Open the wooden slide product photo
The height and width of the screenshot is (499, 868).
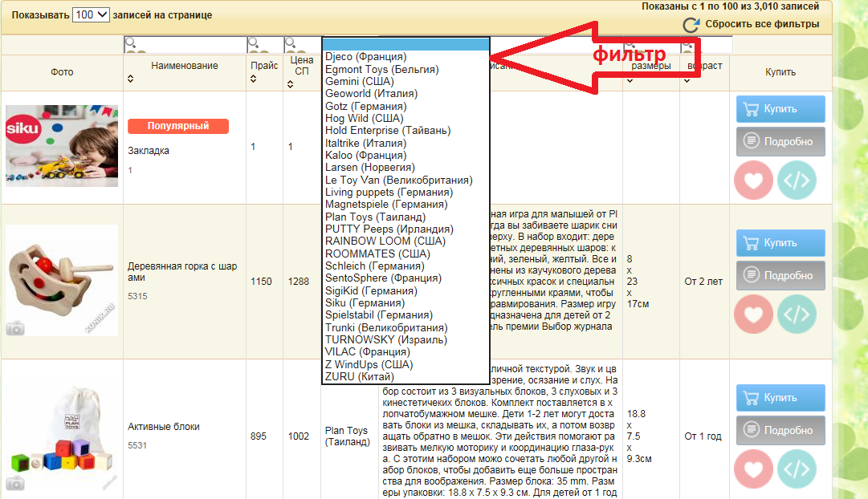pos(62,281)
